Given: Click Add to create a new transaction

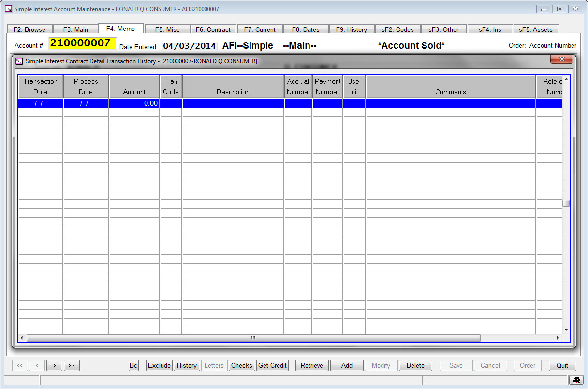Looking at the screenshot, I should point(347,365).
